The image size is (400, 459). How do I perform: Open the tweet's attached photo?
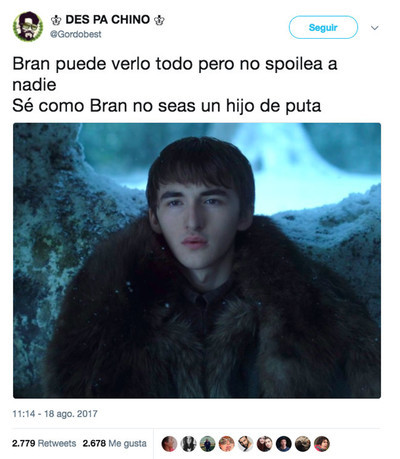click(x=197, y=261)
